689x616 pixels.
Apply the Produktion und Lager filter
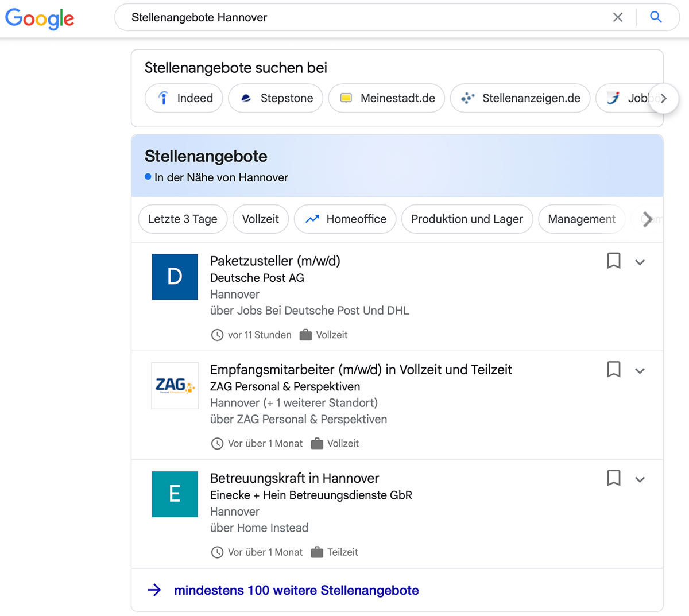(467, 219)
